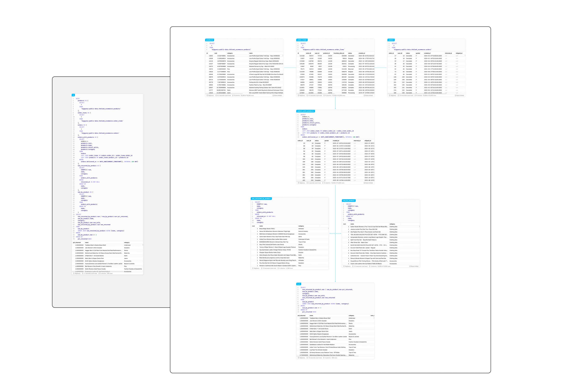Click 'Toddland Men's Shalom Boxer Brief' row in a_1

pos(320,318)
